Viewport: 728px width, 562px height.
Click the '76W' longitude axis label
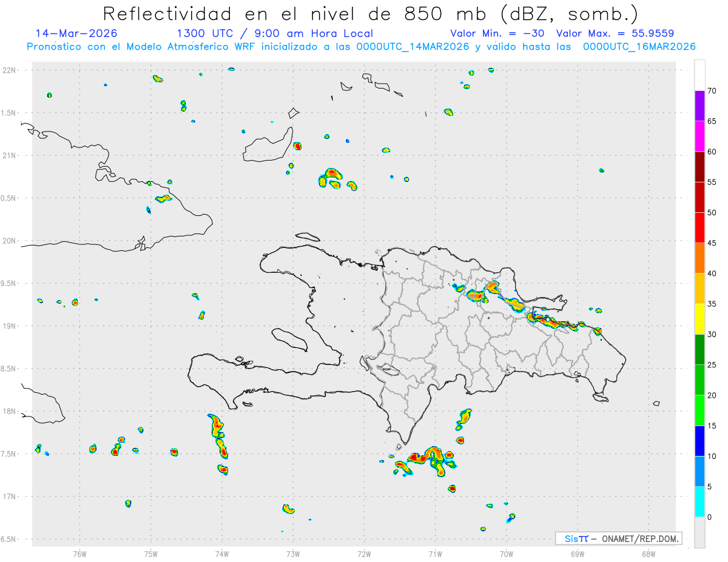(79, 554)
